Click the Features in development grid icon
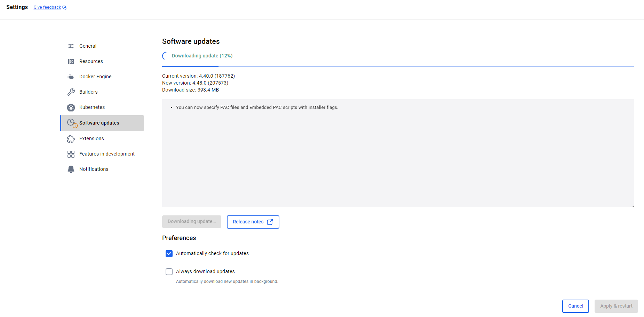 point(71,154)
